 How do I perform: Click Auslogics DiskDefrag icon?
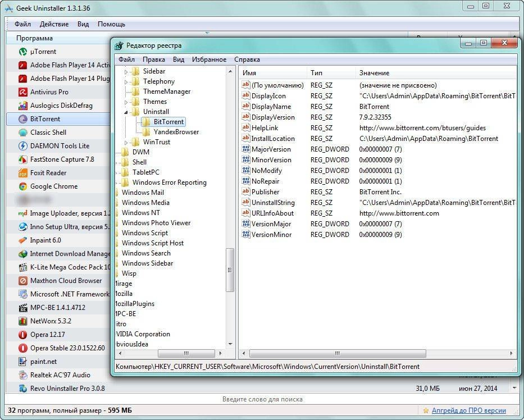click(22, 106)
